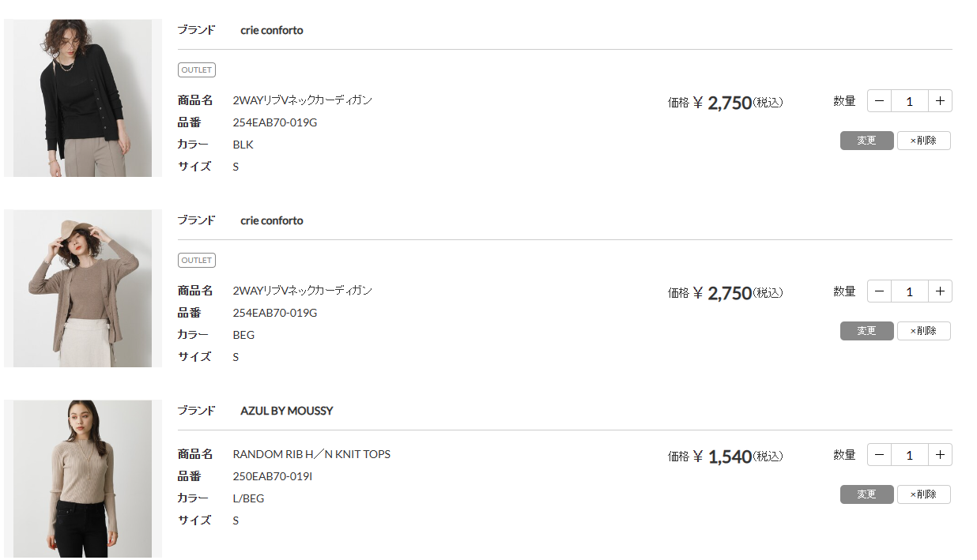The width and height of the screenshot is (977, 560).
Task: Click 変更 button for BLK cardigan
Action: (866, 141)
